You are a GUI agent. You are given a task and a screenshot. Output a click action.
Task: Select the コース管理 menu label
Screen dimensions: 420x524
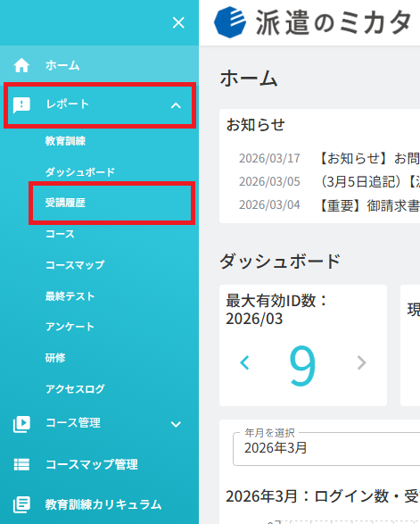tap(73, 423)
